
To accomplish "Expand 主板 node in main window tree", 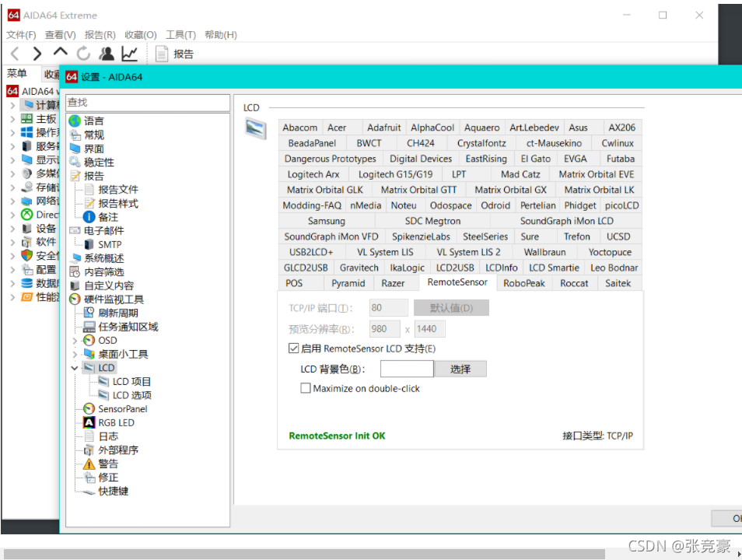I will click(x=12, y=119).
